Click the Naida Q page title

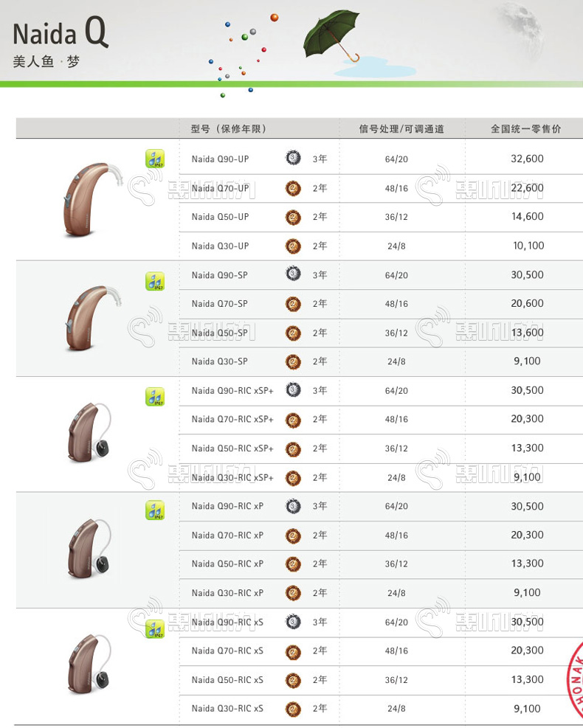(x=61, y=33)
